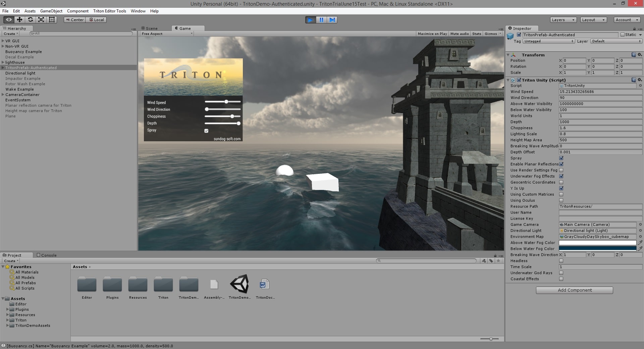Open the Component menu
644x349 pixels.
coord(78,11)
